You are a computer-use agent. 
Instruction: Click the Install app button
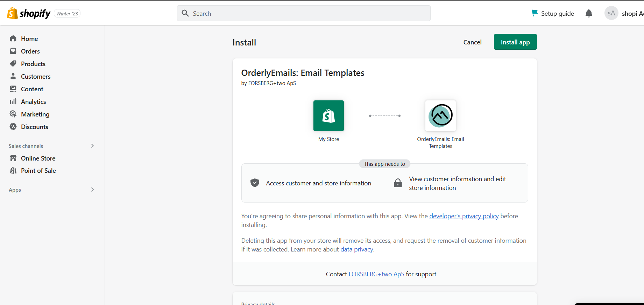tap(515, 42)
